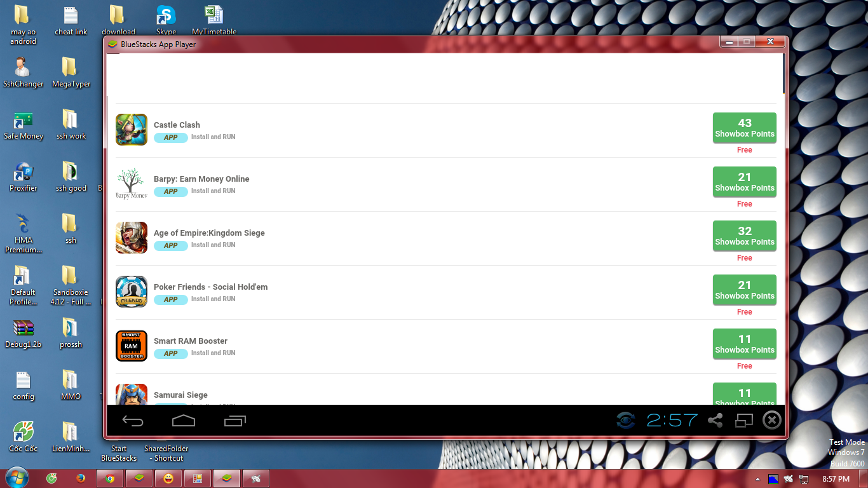The image size is (868, 488).
Task: Open Firefox from the taskbar
Action: tap(81, 478)
